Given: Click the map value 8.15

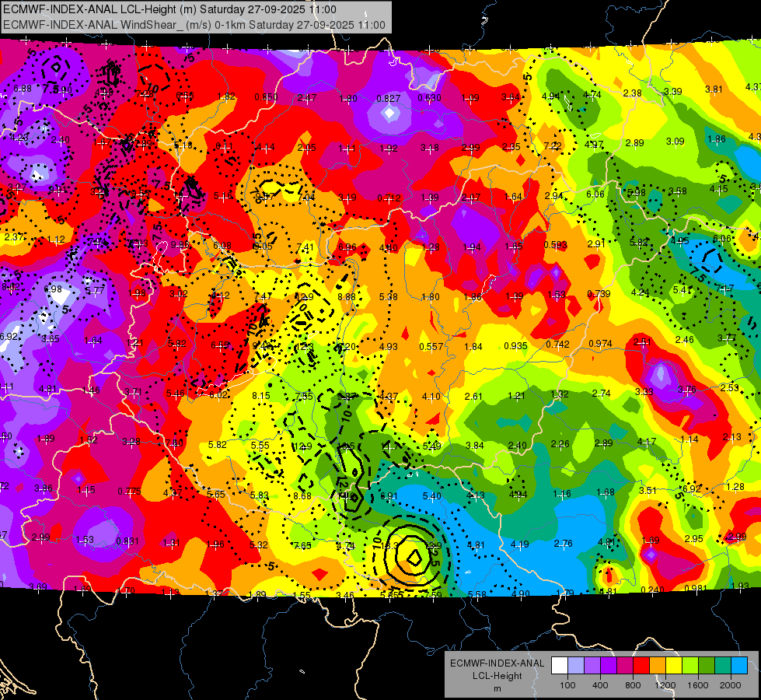Looking at the screenshot, I should pyautogui.click(x=260, y=395).
